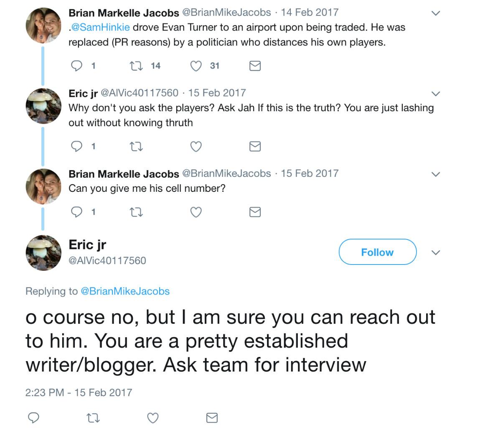Send the Evan Turner tweet via direct message
This screenshot has height=448, width=493.
(255, 66)
